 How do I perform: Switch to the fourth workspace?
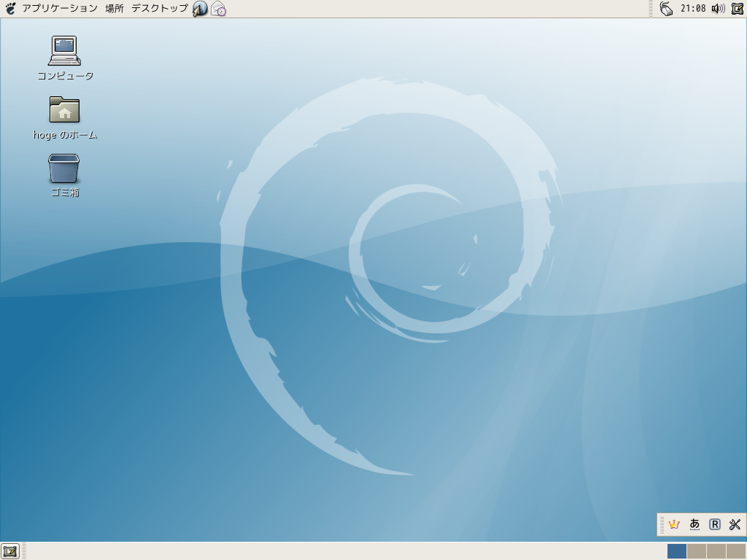coord(736,551)
